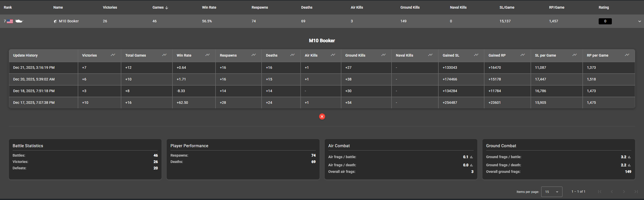The image size is (644, 200).
Task: Click the Deaths trend chart icon
Action: pos(292,55)
